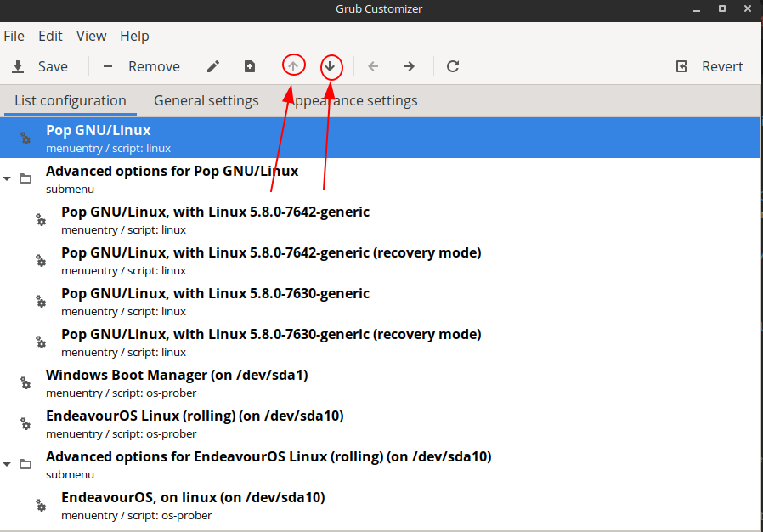Select Pop GNU/Linux, with Linux 5.8.0-7642-generic
This screenshot has height=532, width=763.
380,219
